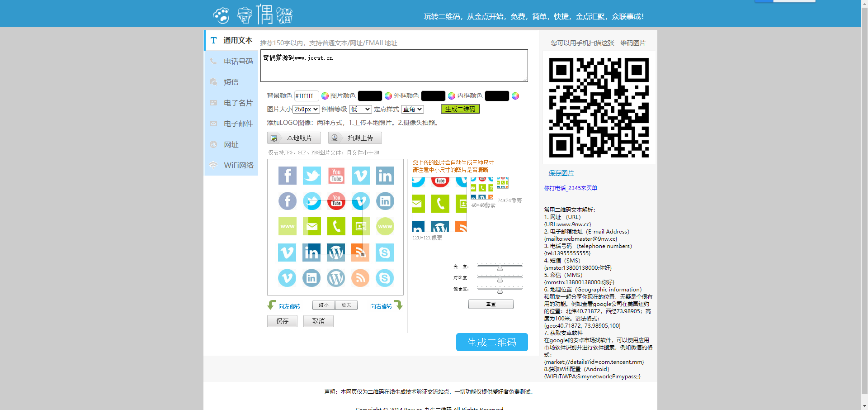Click the 图片颜色 black swatch
This screenshot has width=868, height=410.
coord(370,96)
